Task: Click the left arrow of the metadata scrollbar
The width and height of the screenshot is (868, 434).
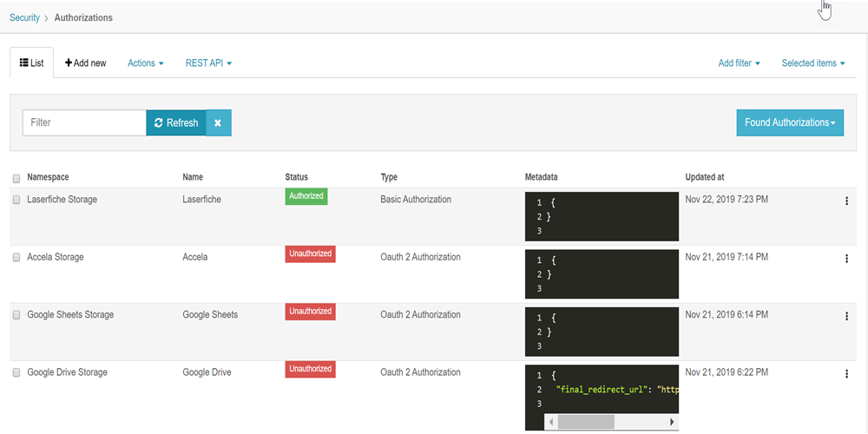Action: point(551,422)
